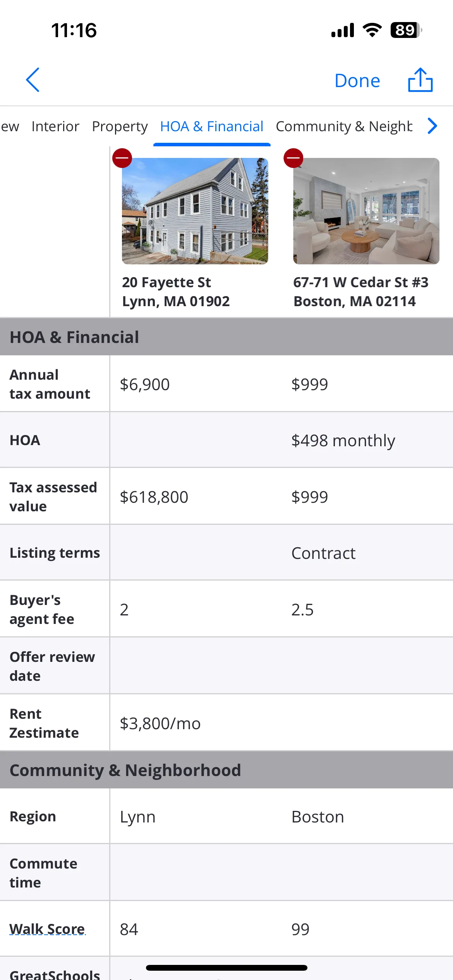Switch to the Interior tab
This screenshot has height=980, width=453.
click(x=55, y=127)
